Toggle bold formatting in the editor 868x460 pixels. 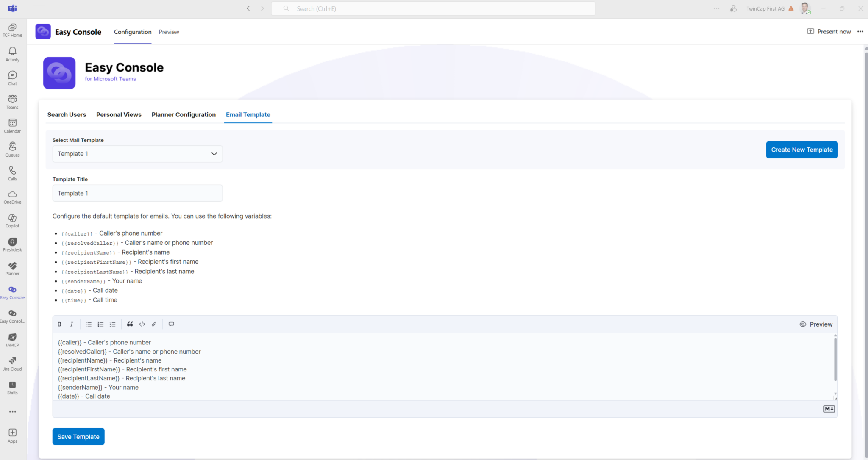(x=59, y=324)
